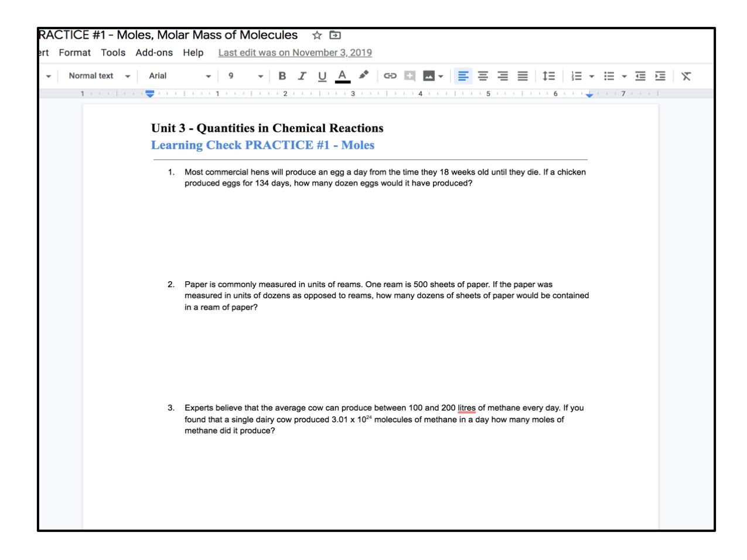Choose the text color swatch

pyautogui.click(x=343, y=76)
